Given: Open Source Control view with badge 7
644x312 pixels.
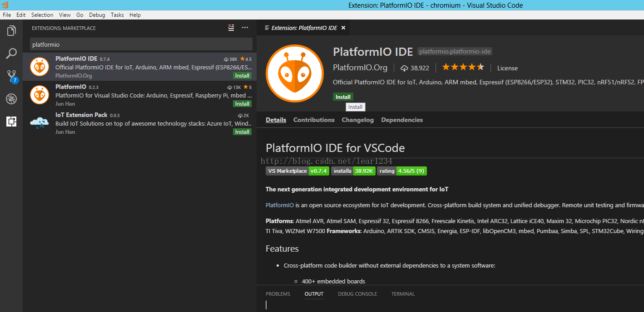Looking at the screenshot, I should (12, 76).
